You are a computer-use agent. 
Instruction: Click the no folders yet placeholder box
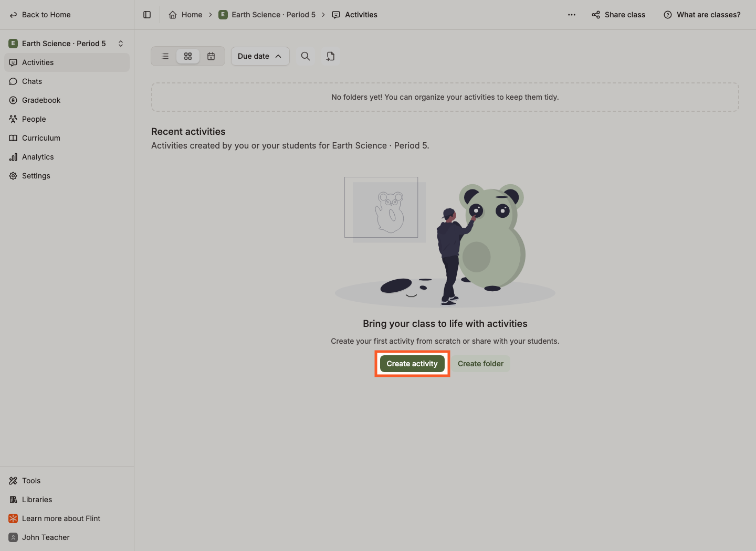coord(445,97)
